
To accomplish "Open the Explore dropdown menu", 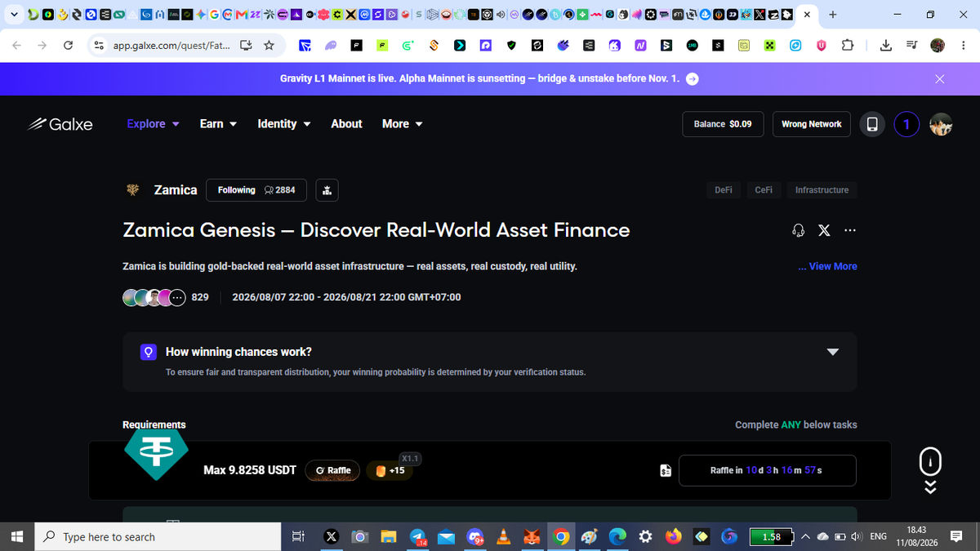I will (153, 124).
